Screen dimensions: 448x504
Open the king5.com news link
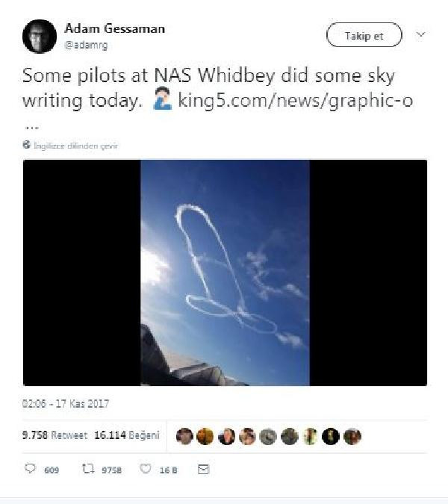click(x=296, y=100)
